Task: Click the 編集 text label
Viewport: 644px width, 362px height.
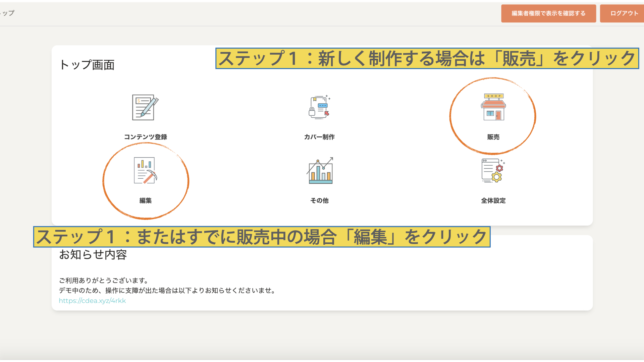Action: coord(145,200)
